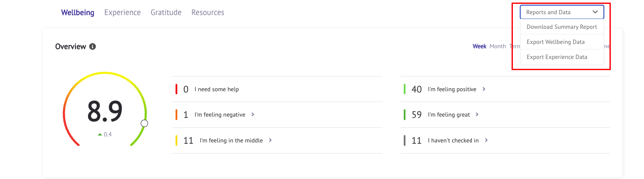The height and width of the screenshot is (179, 644).
Task: Click the Overview info icon
Action: click(92, 46)
